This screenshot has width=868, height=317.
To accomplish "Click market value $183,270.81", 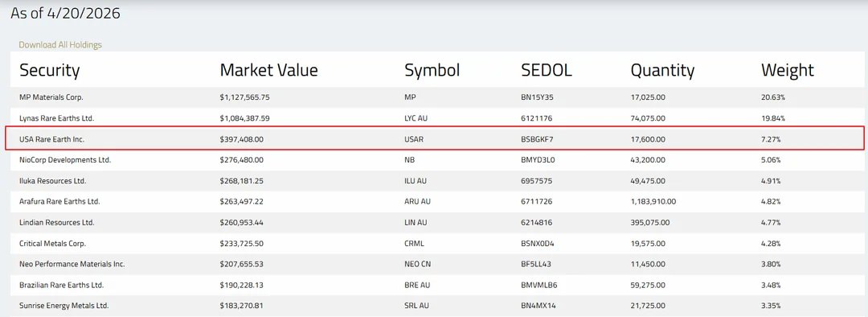I will (x=241, y=306).
